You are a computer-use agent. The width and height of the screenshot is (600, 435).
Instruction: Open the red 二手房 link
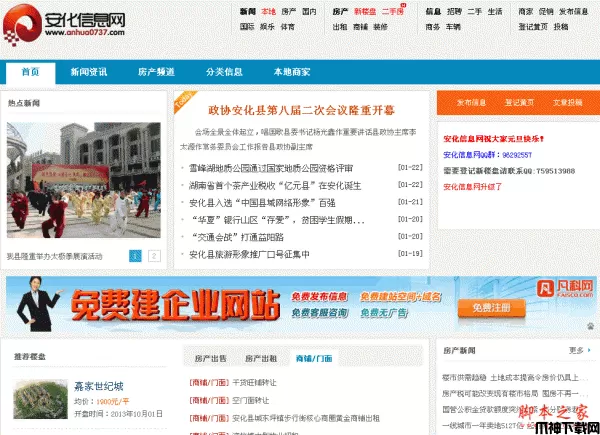tap(393, 12)
